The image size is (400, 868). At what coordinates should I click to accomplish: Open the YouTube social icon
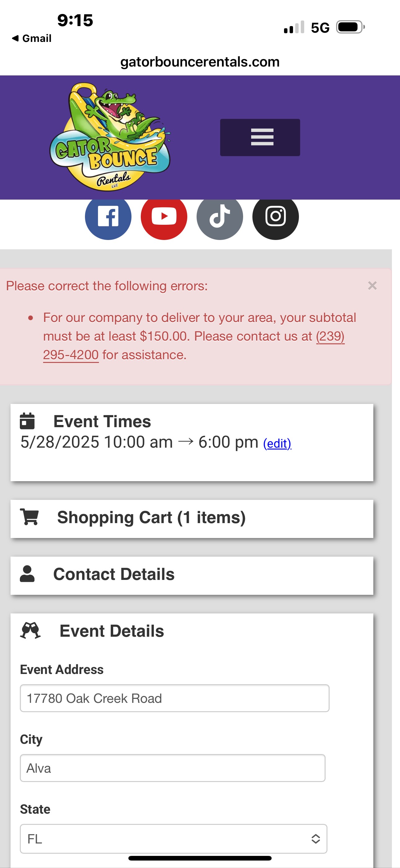[x=164, y=216]
